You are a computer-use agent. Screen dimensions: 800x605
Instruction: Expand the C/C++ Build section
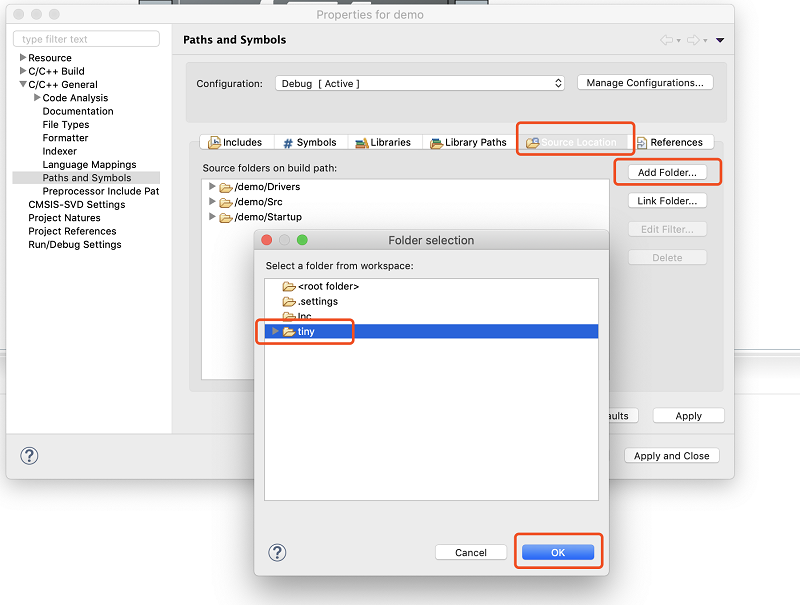[x=22, y=71]
